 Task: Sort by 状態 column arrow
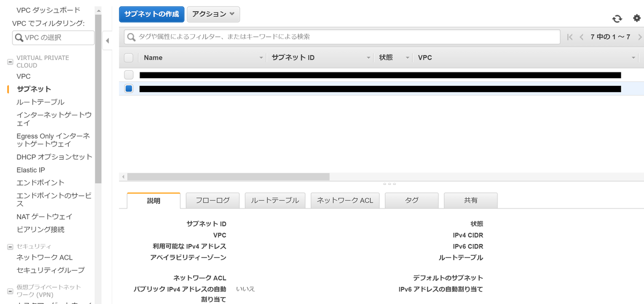pos(408,57)
